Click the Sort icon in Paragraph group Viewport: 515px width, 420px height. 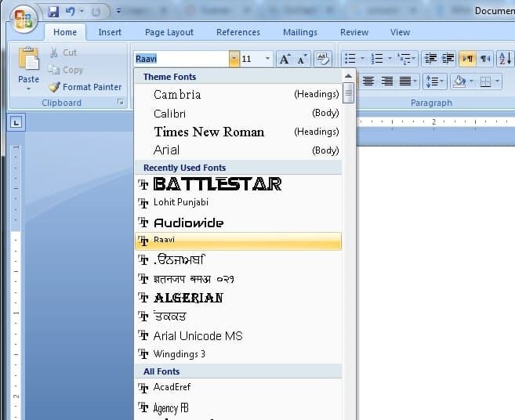(505, 60)
